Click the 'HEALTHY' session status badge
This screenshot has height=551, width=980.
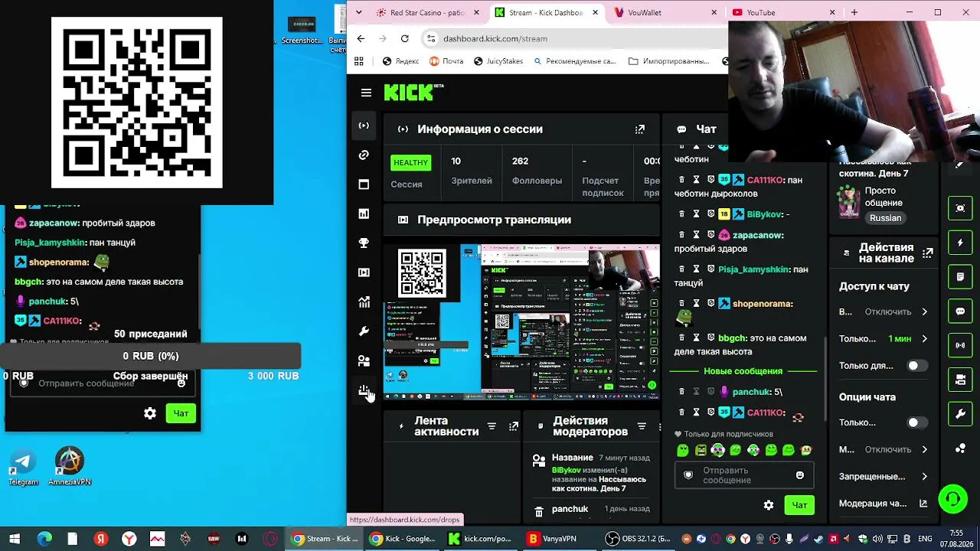click(x=410, y=162)
